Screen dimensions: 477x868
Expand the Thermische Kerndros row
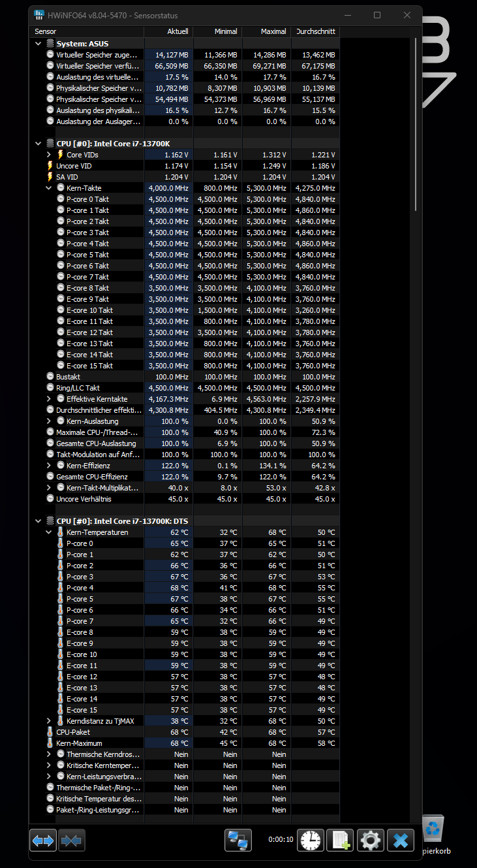click(x=49, y=754)
